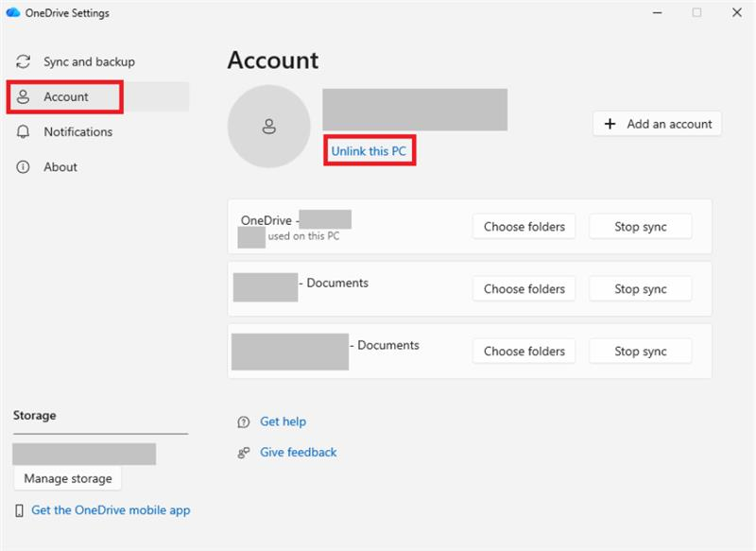
Task: Minimize the OneDrive Settings window
Action: [x=657, y=12]
